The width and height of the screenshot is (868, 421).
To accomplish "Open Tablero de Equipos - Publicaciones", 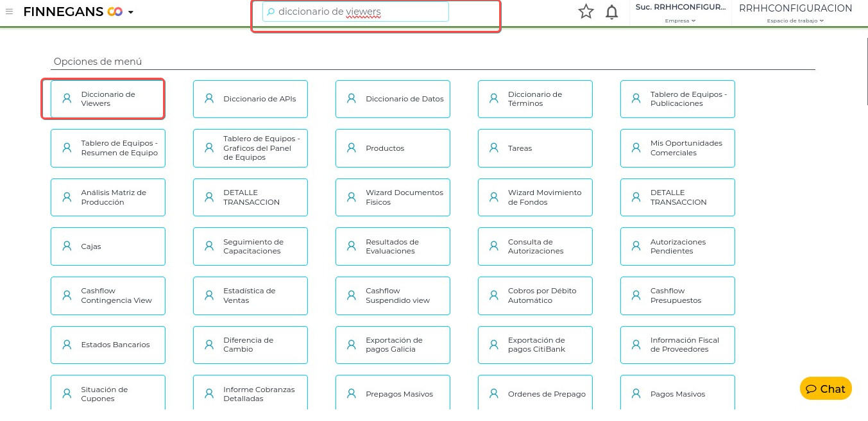I will [x=677, y=99].
